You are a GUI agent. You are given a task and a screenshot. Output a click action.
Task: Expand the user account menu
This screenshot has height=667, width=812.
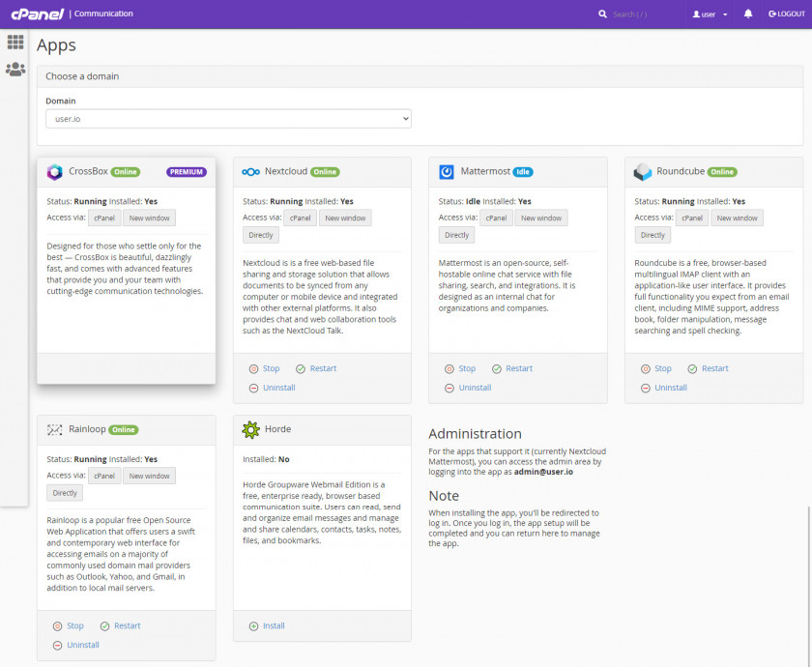(710, 14)
